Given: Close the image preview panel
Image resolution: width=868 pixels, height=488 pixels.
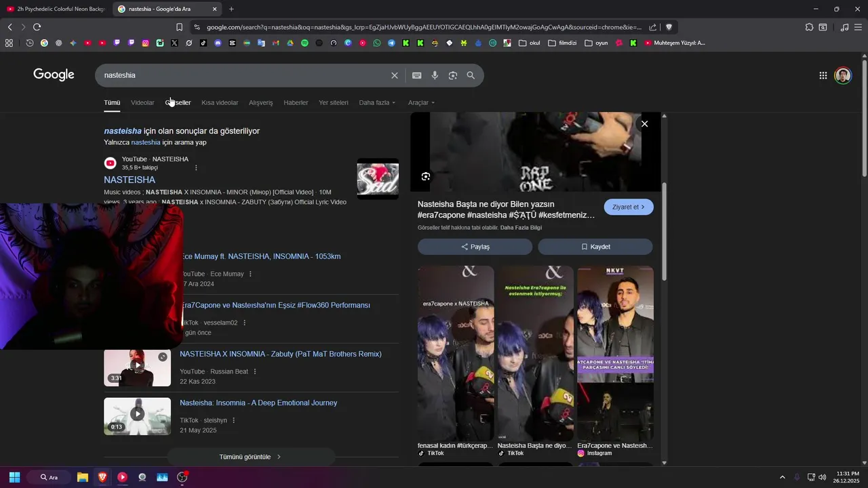Looking at the screenshot, I should point(644,124).
